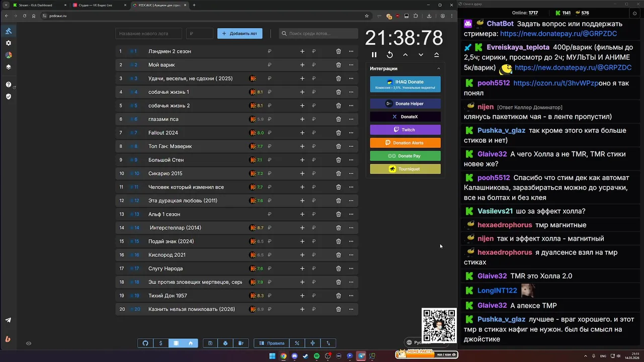Open pooh5512's ozon.ru chat link
Screen dimensions: 644x362
(x=555, y=83)
